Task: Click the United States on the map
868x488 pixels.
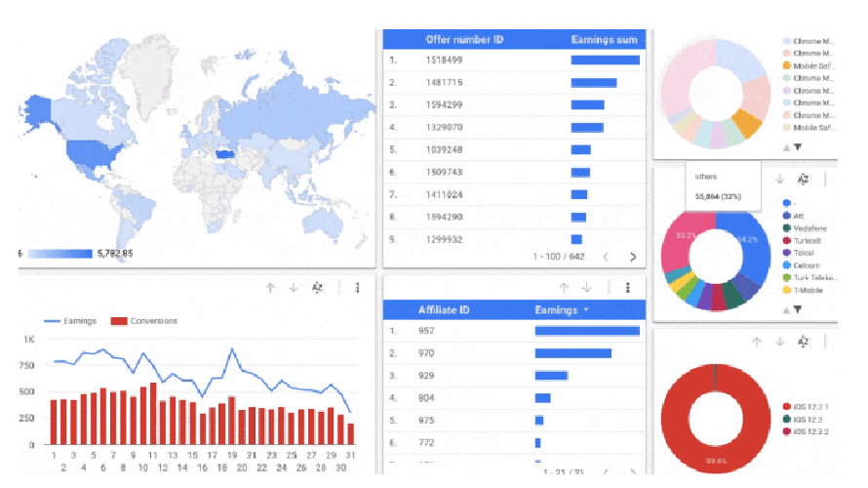Action: tap(92, 153)
